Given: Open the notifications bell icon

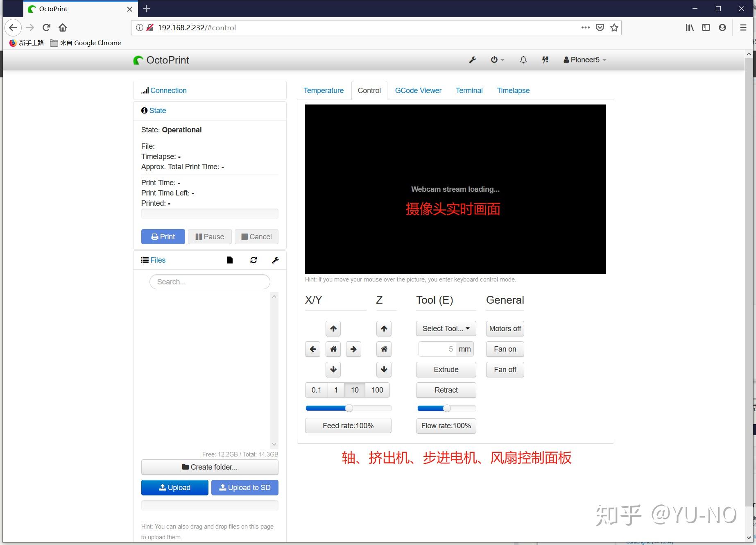Looking at the screenshot, I should point(523,60).
